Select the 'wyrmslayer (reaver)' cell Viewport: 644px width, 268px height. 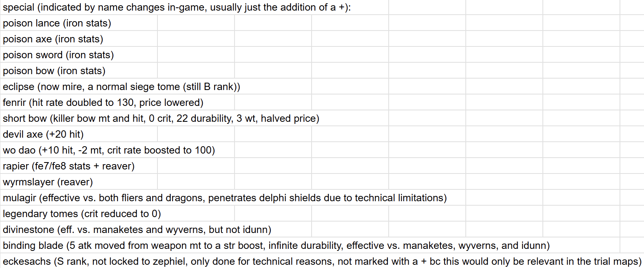48,182
